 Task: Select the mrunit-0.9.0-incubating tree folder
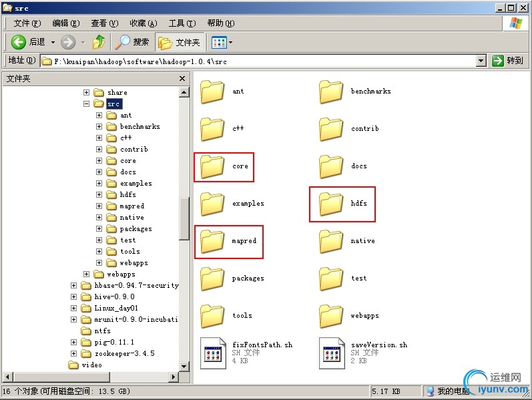136,319
